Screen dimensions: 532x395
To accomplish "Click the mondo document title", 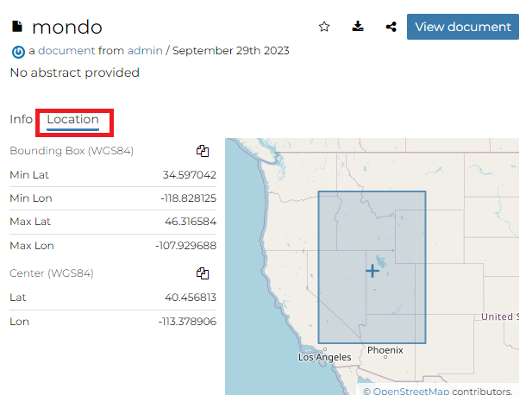I will click(67, 27).
